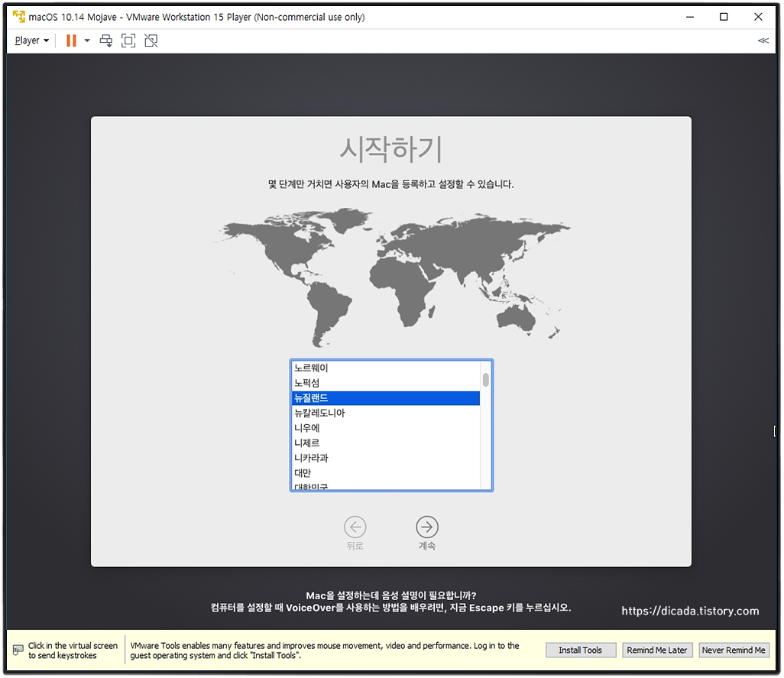Collapse the toolbar with double chevron
784x678 pixels.
coord(763,41)
